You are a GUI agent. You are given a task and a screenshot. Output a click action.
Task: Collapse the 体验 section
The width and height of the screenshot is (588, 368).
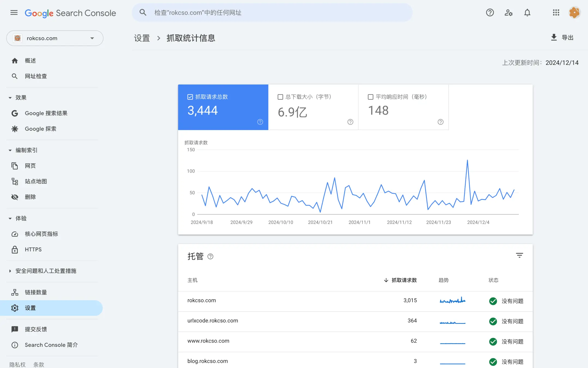pos(10,218)
